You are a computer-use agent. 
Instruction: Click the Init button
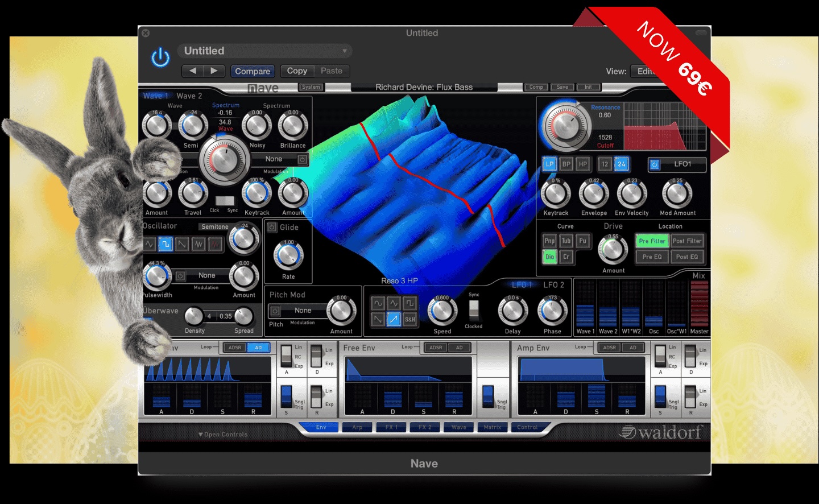coord(588,87)
